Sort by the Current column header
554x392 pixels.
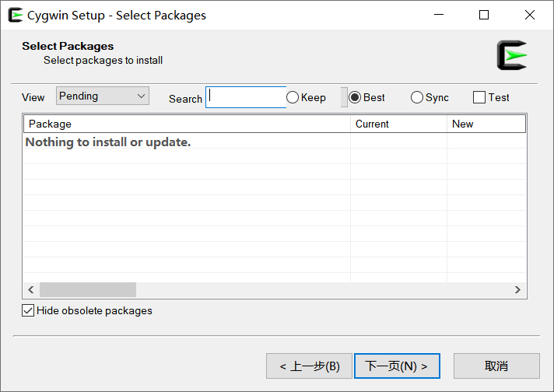[x=398, y=124]
